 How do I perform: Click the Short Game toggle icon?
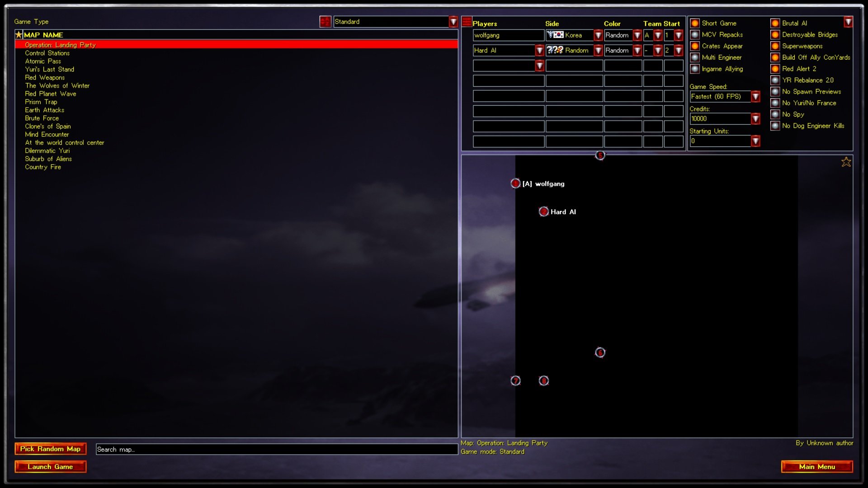tap(693, 23)
